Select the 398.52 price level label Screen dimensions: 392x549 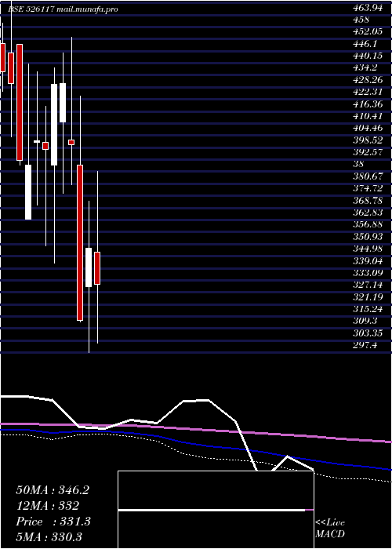[368, 140]
